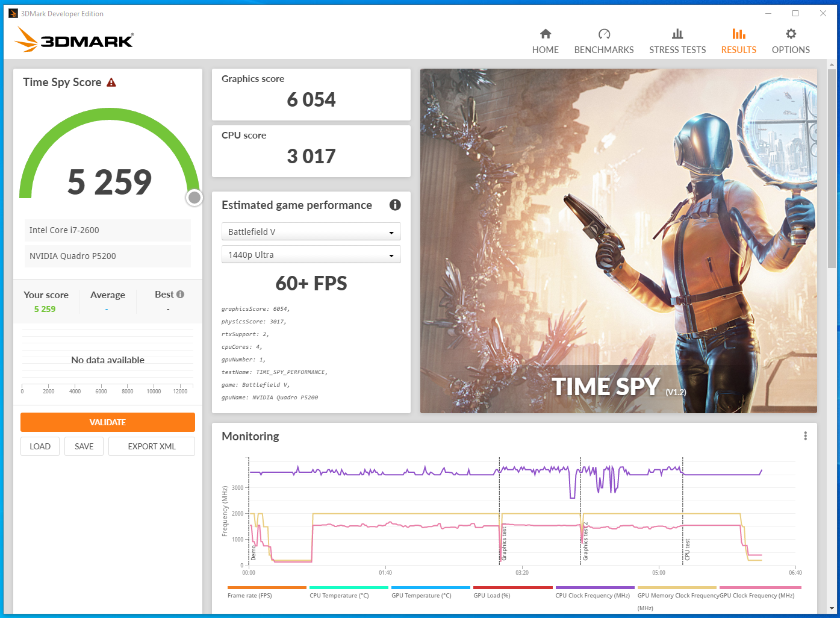Click the overall score 5 259 in the gauge
This screenshot has width=840, height=618.
coord(110,182)
